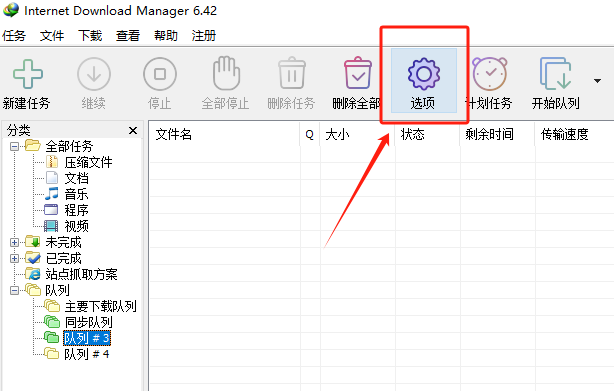Screen dimensions: 614x391
Task: Select the 视频 category
Action: [76, 226]
